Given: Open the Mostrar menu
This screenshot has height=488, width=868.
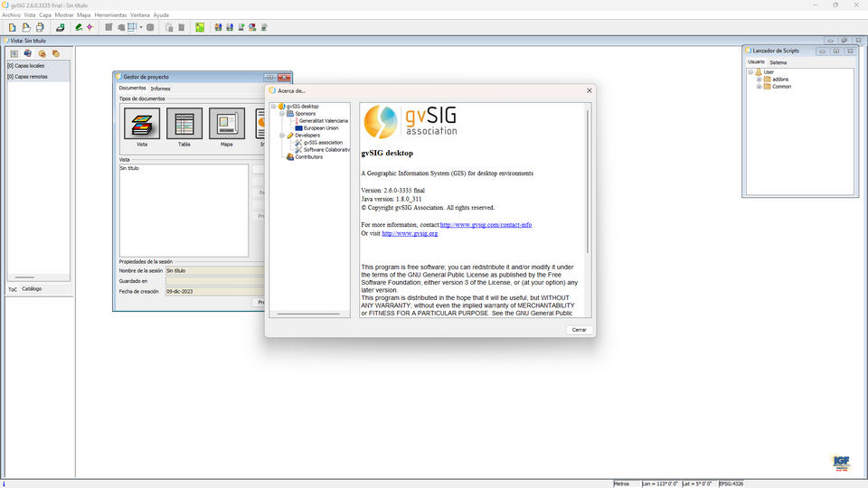Looking at the screenshot, I should tap(64, 15).
